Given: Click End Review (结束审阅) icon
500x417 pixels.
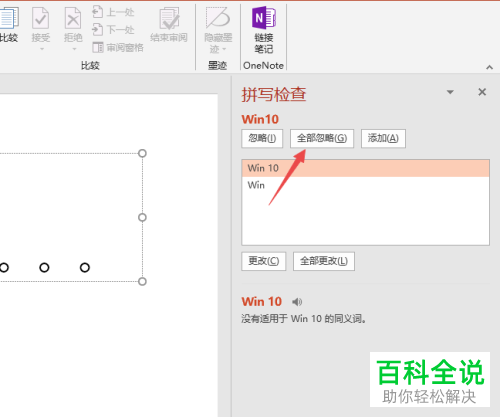Looking at the screenshot, I should pos(169,19).
